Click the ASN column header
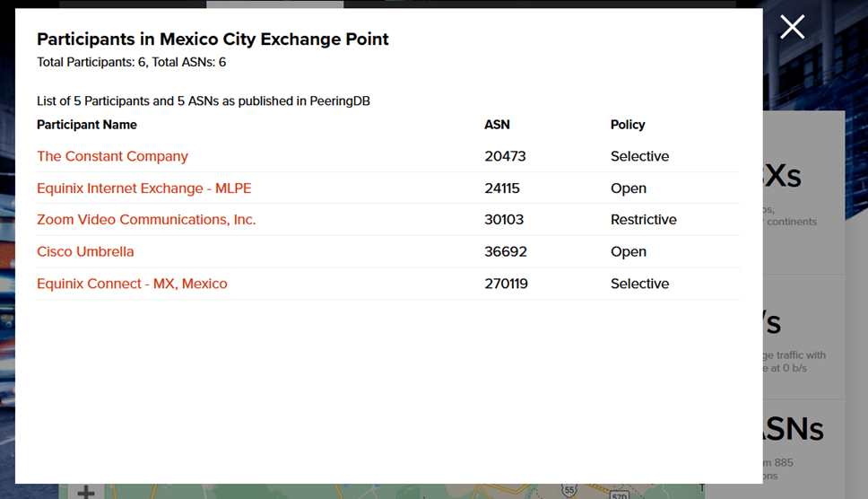This screenshot has height=499, width=868. click(x=497, y=125)
